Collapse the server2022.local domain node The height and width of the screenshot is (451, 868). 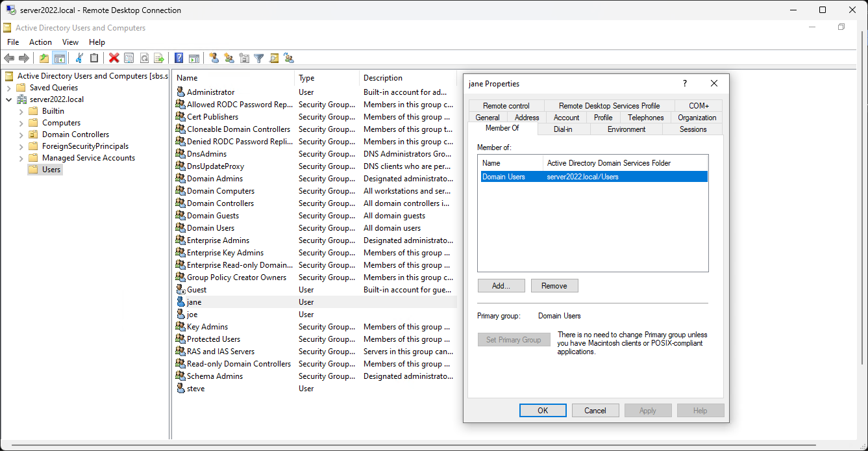click(x=9, y=99)
